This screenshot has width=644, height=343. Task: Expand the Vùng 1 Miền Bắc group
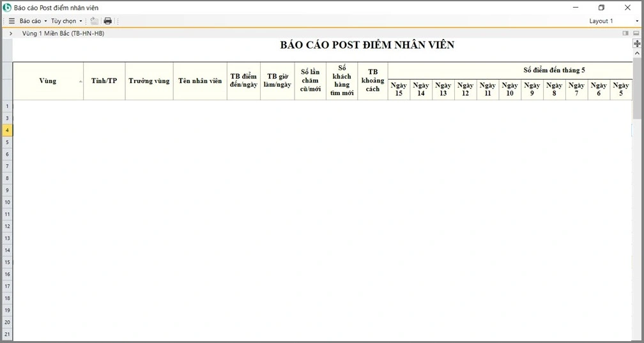point(11,33)
